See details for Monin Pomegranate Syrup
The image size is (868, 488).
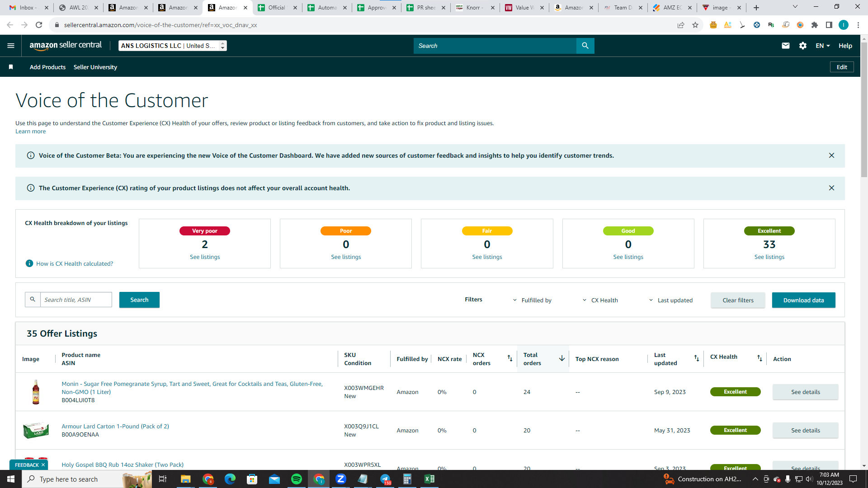[805, 392]
